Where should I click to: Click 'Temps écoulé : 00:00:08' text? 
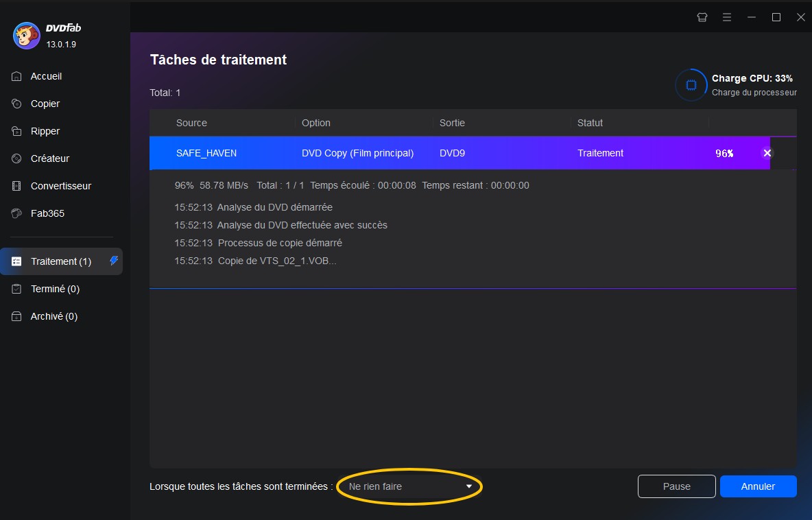363,185
